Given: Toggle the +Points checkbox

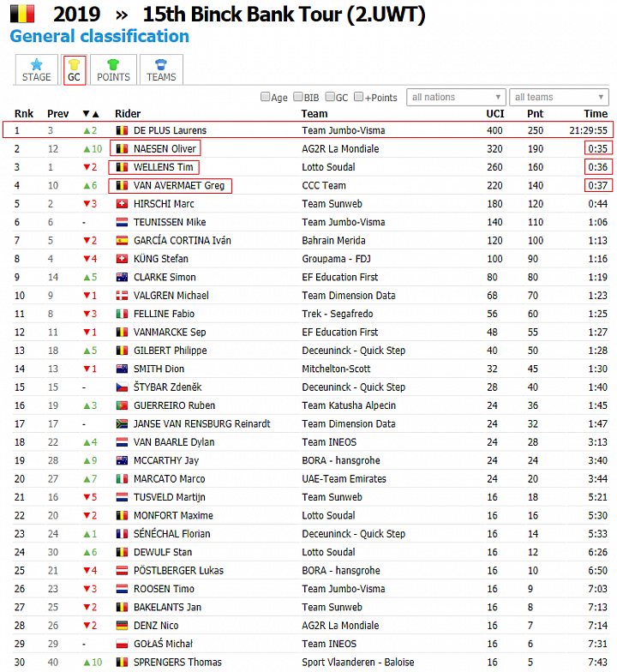Looking at the screenshot, I should [x=358, y=97].
